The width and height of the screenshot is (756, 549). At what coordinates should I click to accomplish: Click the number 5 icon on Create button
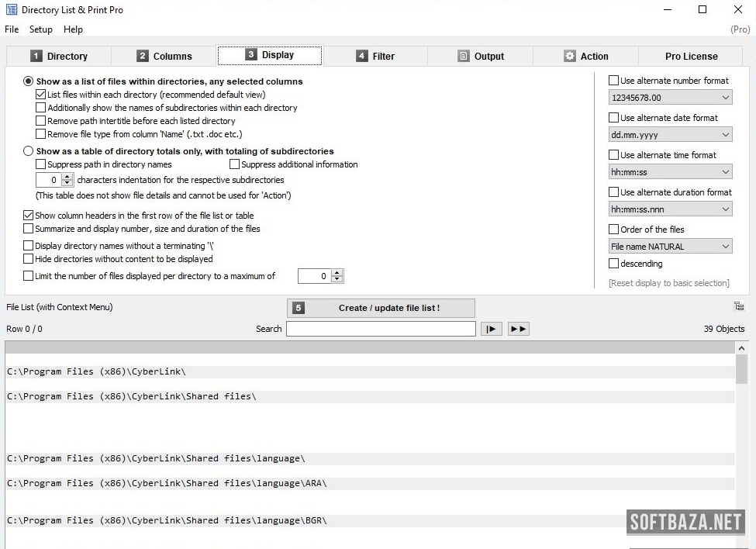coord(299,308)
